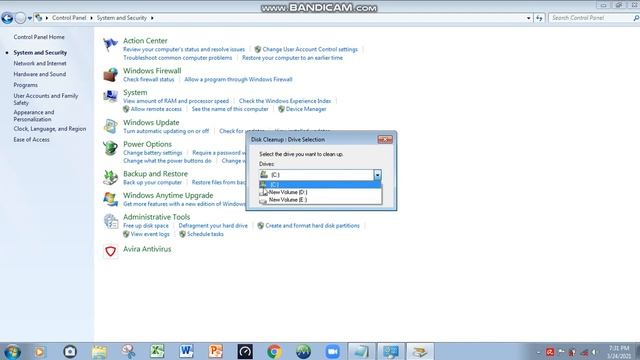Open the Windows Start button

pyautogui.click(x=13, y=352)
